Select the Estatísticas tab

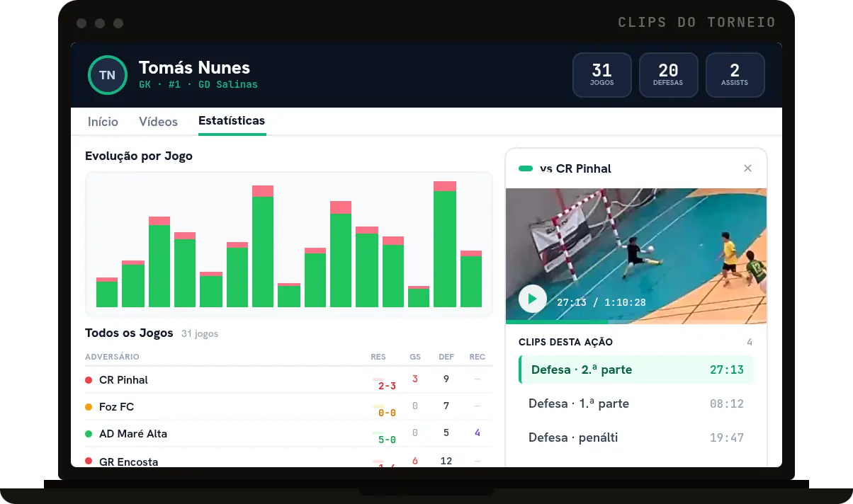(232, 121)
